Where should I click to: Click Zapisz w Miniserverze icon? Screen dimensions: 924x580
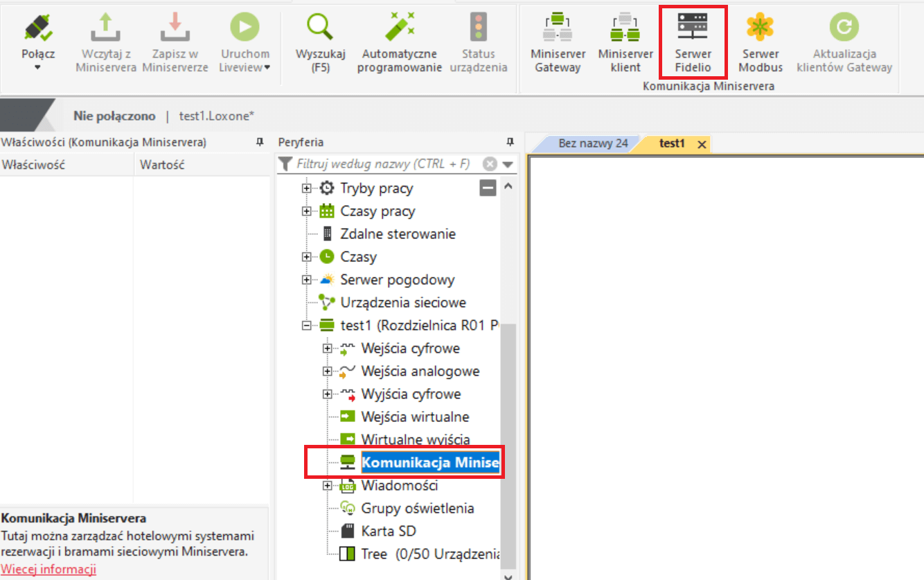(175, 29)
